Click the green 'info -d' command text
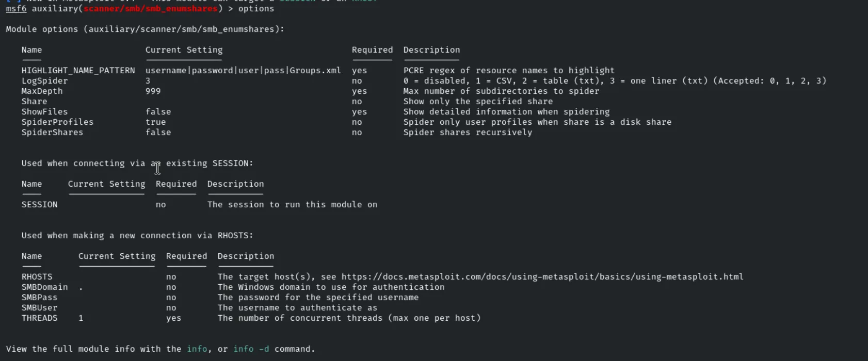The height and width of the screenshot is (361, 868). 251,349
